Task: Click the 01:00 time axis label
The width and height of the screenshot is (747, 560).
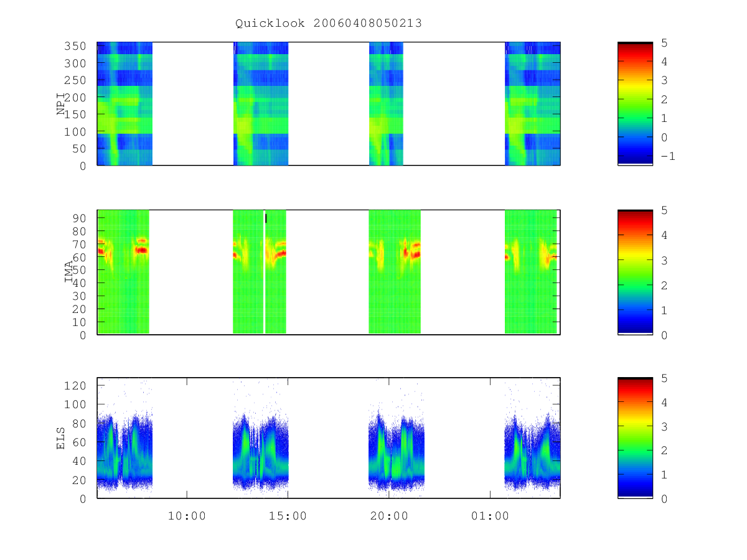Action: [x=490, y=516]
